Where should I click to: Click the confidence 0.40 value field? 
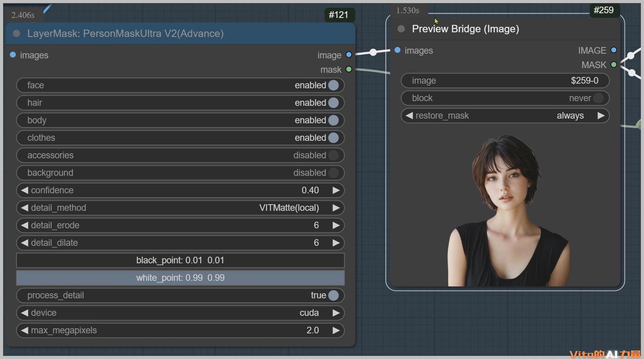tap(310, 190)
